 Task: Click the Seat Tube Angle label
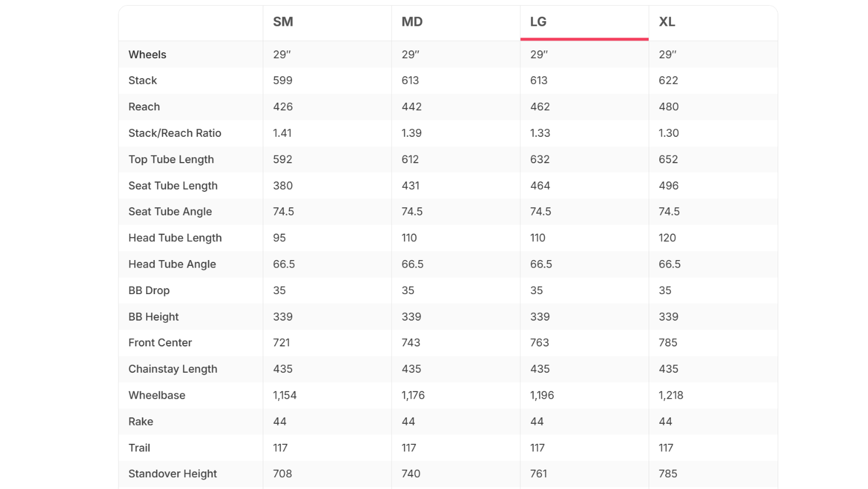(x=170, y=212)
